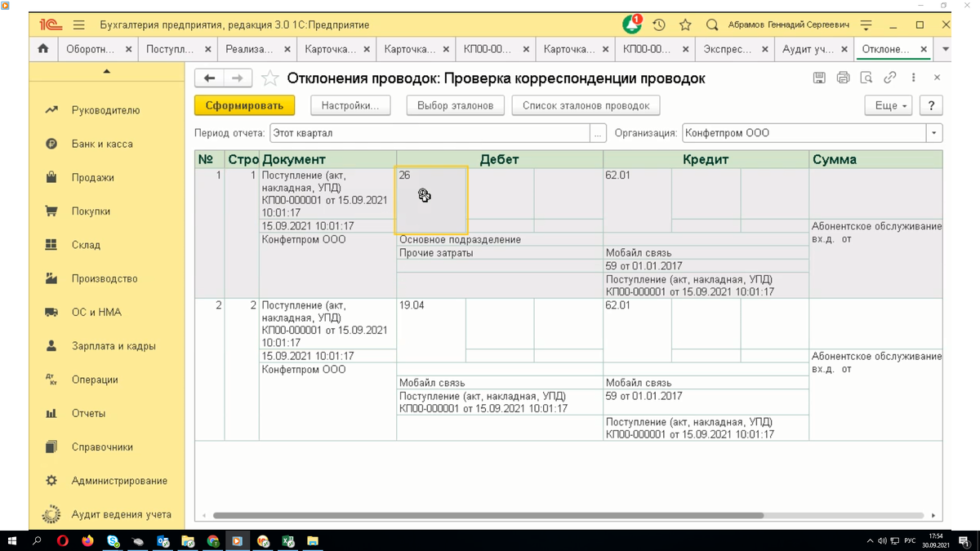Click the help question mark button
980x551 pixels.
coord(931,105)
